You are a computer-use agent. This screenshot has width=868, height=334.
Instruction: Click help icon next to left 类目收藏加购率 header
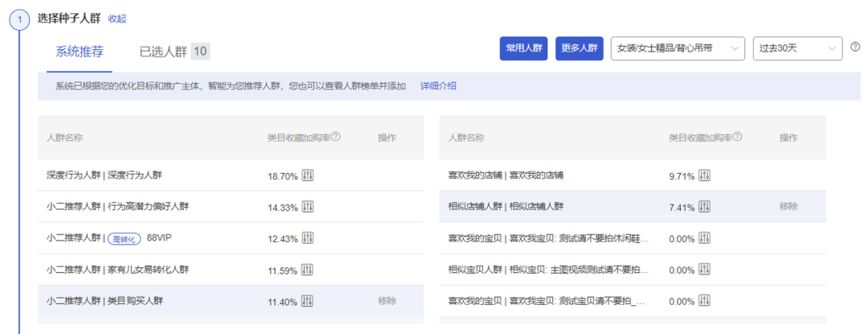[x=335, y=137]
